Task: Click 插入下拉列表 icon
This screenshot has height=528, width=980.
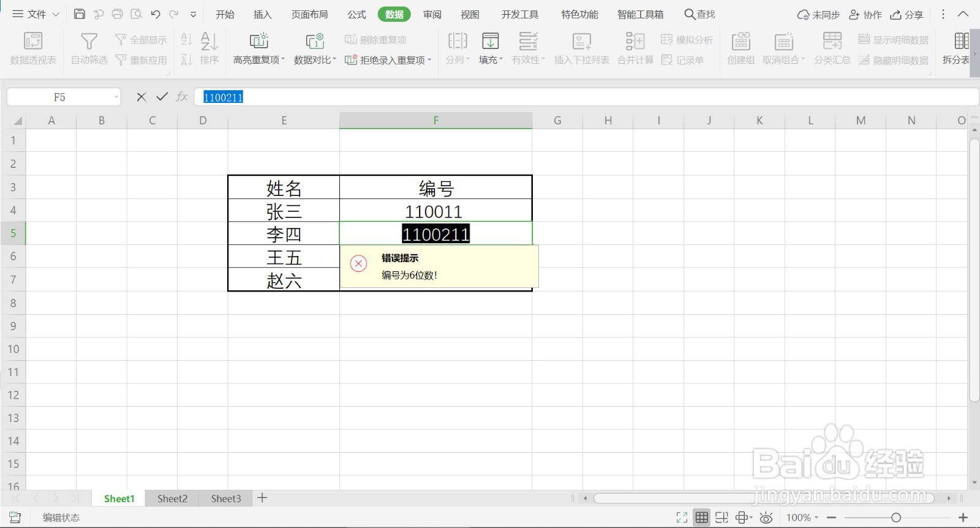Action: pos(582,42)
